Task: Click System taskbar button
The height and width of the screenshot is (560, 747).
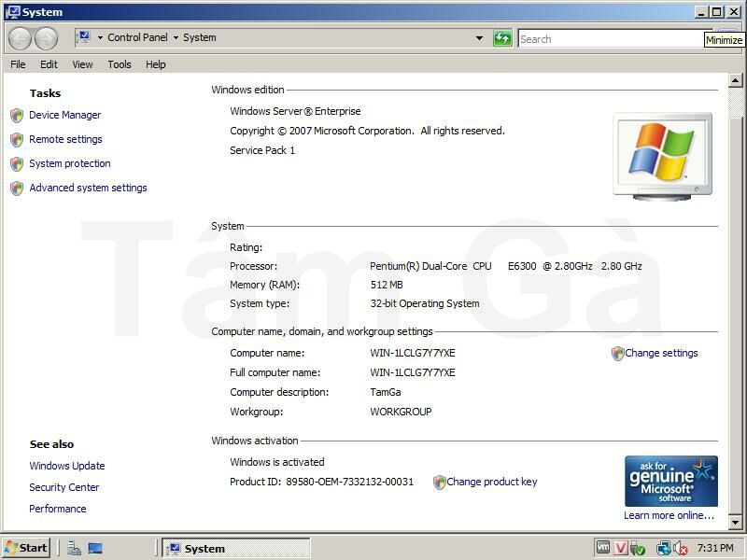Action: (x=236, y=548)
